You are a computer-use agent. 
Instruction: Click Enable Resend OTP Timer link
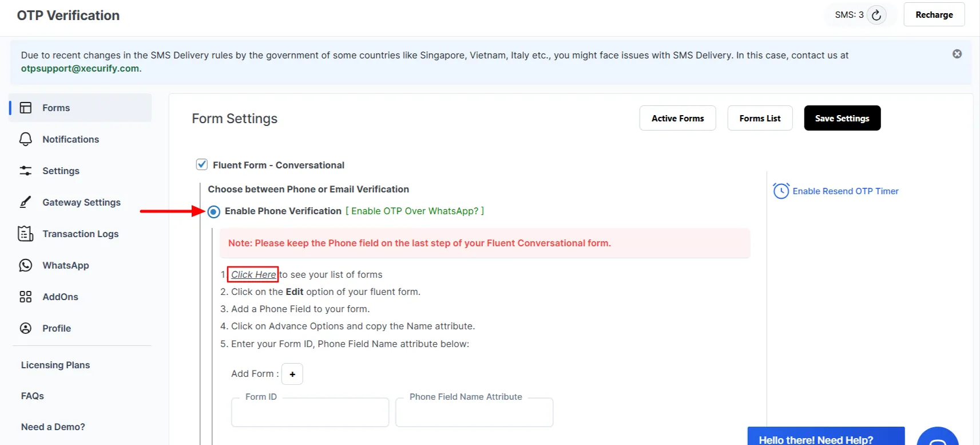[845, 191]
